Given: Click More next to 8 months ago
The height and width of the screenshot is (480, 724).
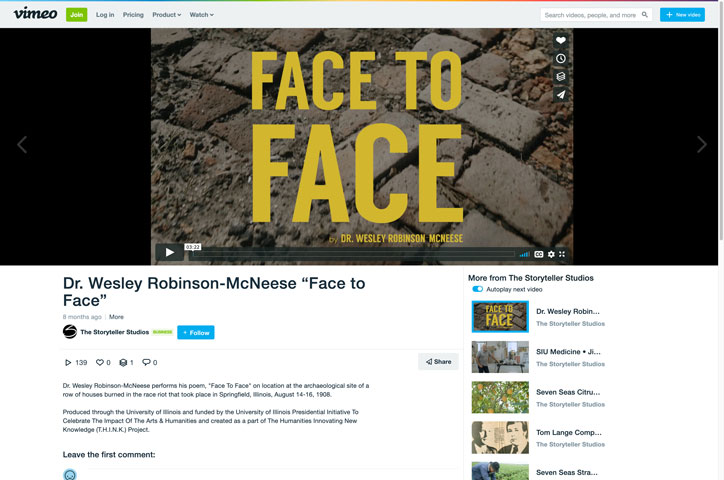Looking at the screenshot, I should pos(116,317).
